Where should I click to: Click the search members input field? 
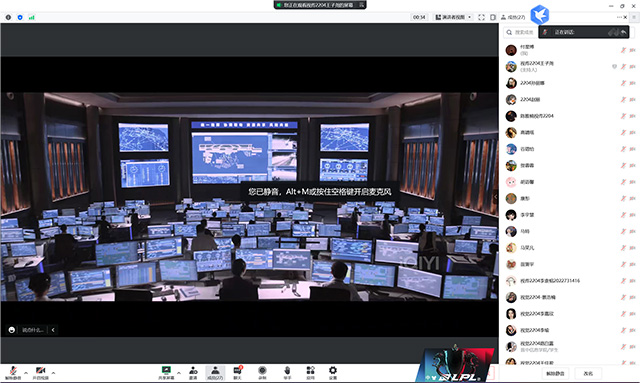pos(520,32)
